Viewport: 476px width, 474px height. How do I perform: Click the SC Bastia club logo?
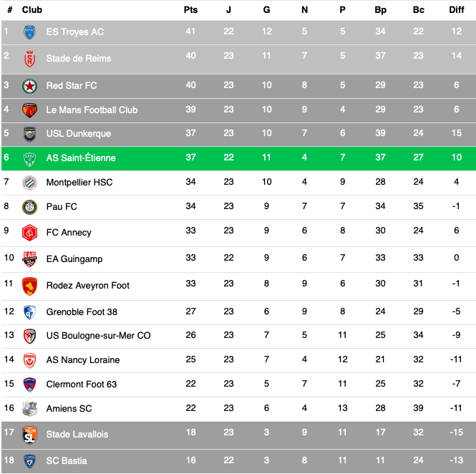click(29, 460)
